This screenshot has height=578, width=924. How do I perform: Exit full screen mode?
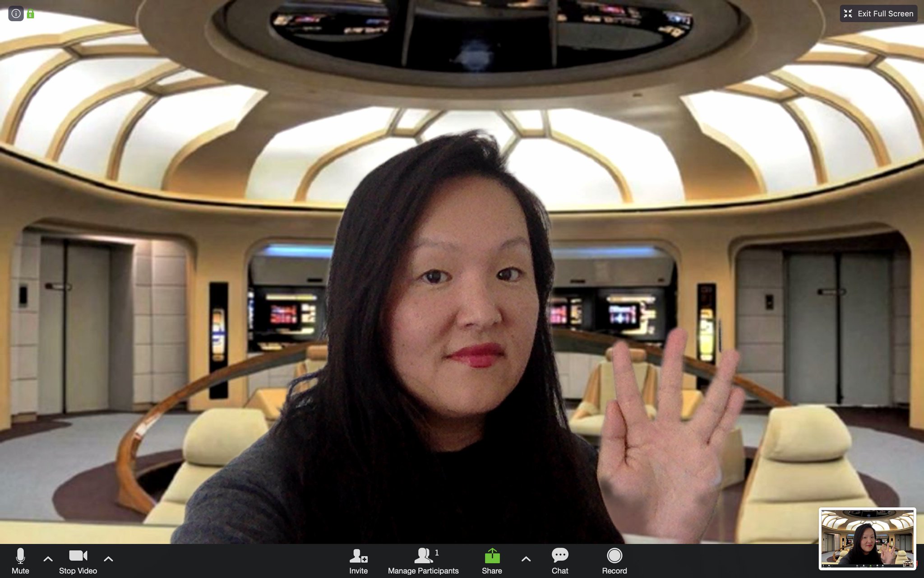pyautogui.click(x=878, y=14)
